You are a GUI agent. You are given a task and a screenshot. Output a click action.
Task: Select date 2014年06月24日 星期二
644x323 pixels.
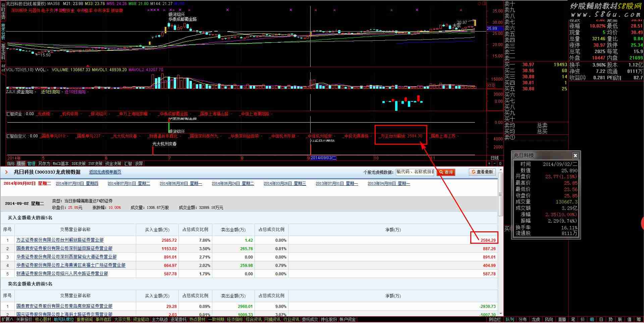coord(233,183)
